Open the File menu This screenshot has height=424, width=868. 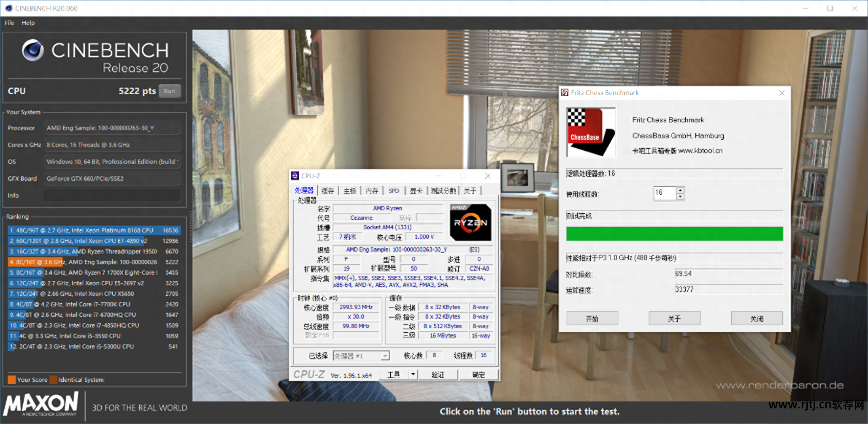coord(9,23)
